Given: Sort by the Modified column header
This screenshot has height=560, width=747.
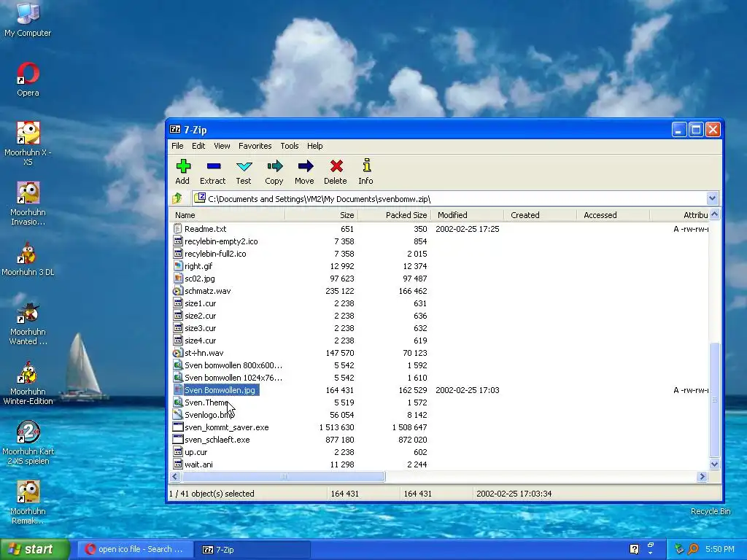Looking at the screenshot, I should tap(468, 215).
